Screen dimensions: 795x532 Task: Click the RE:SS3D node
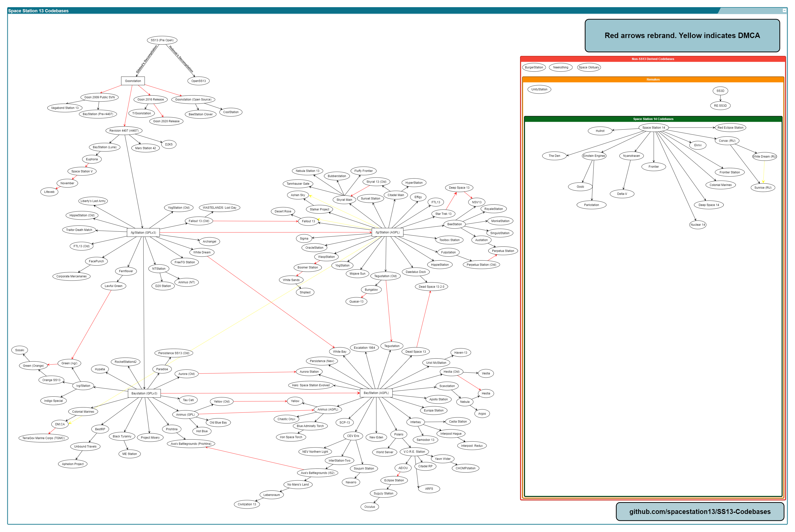(x=720, y=106)
